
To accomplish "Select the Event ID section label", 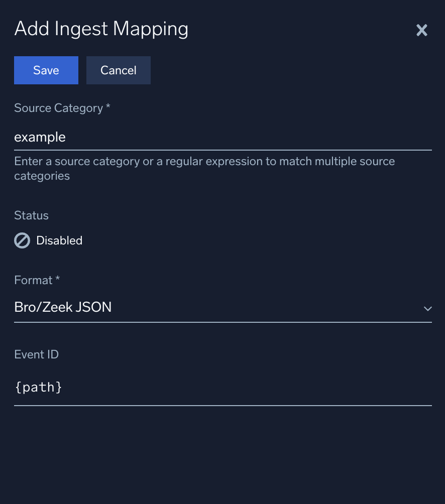I will coord(36,354).
